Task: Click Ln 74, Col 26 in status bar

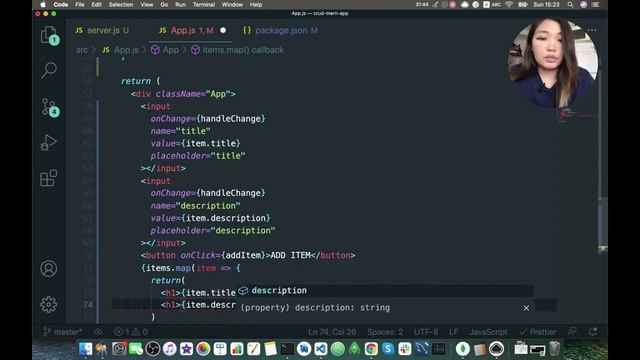Action: click(x=332, y=332)
